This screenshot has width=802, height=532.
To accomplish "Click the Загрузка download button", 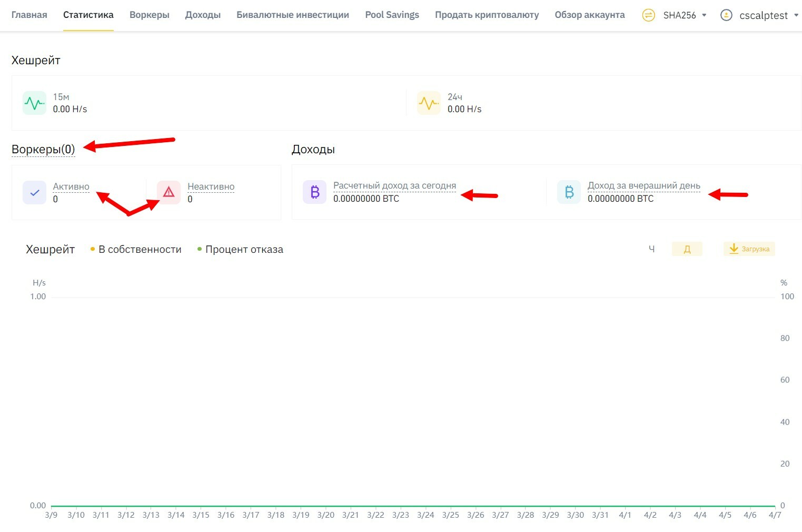I will [x=749, y=249].
